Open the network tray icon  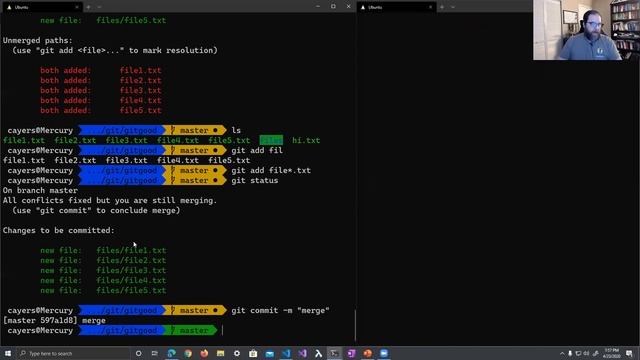click(x=578, y=353)
